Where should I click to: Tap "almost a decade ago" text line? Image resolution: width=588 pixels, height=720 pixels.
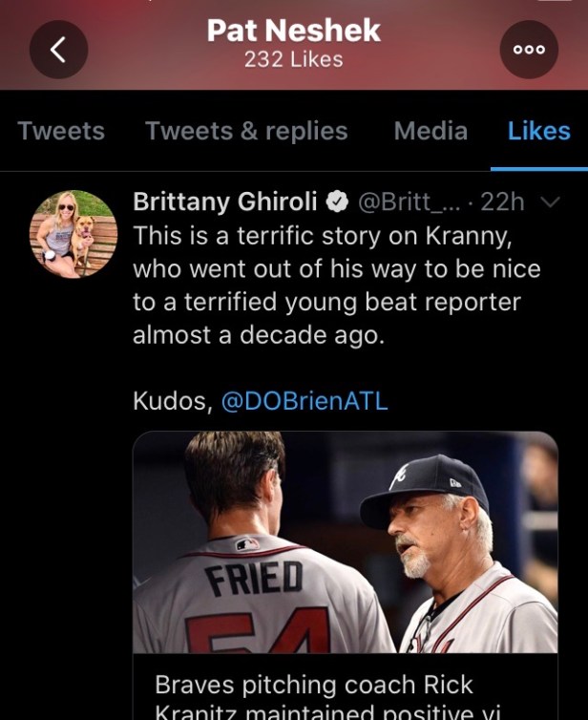(x=259, y=335)
